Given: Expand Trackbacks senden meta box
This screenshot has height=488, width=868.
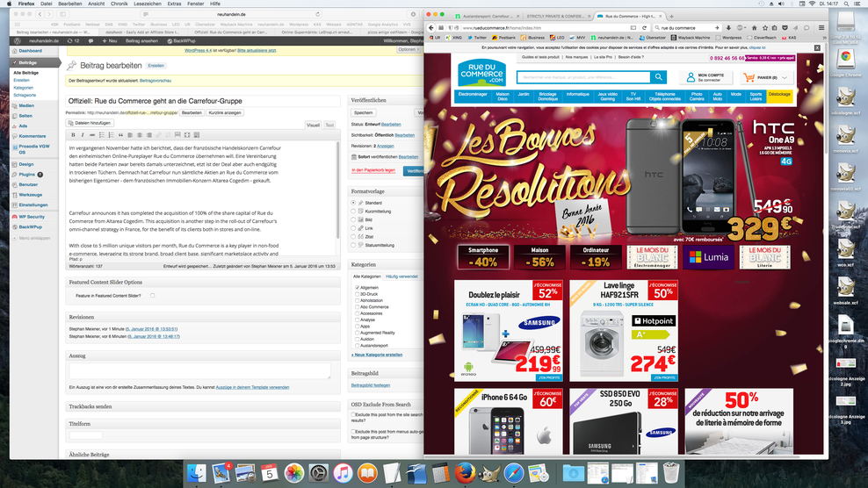Looking at the screenshot, I should tap(203, 406).
